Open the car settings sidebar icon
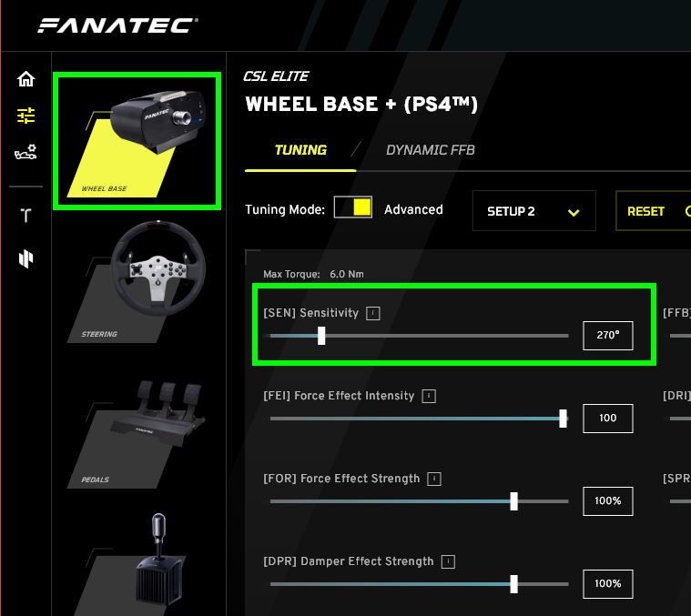Screen dimensions: 691x616 pos(26,152)
